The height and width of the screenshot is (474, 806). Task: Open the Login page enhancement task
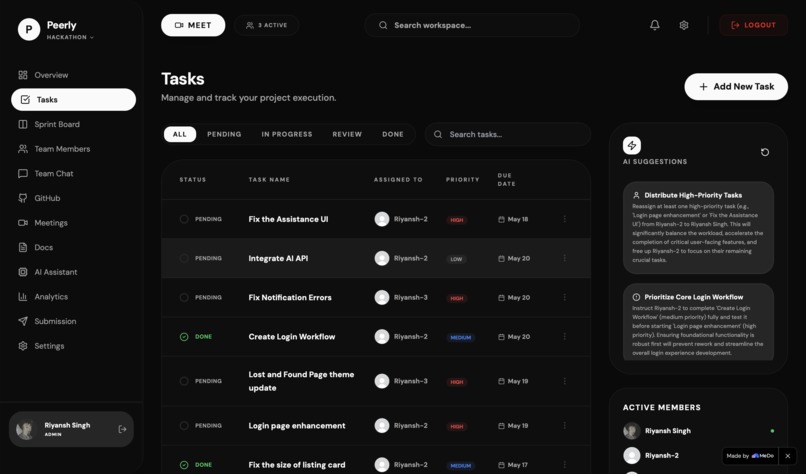297,426
